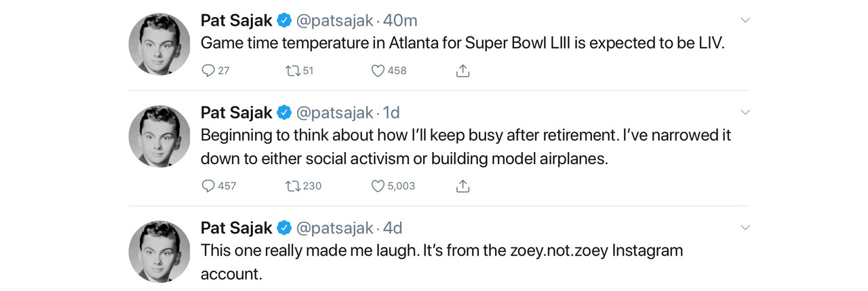868x291 pixels.
Task: Open dropdown arrow on the 40m tweet
Action: pos(745,20)
